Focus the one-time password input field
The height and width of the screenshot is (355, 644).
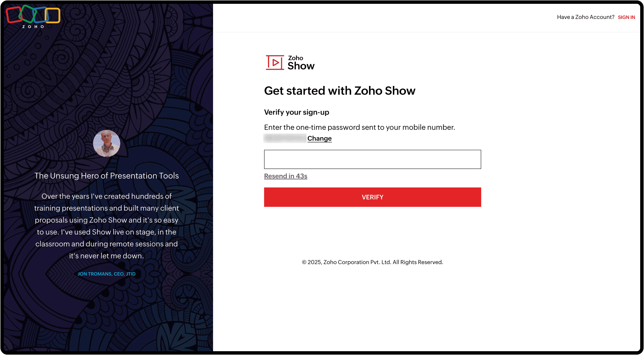[372, 159]
